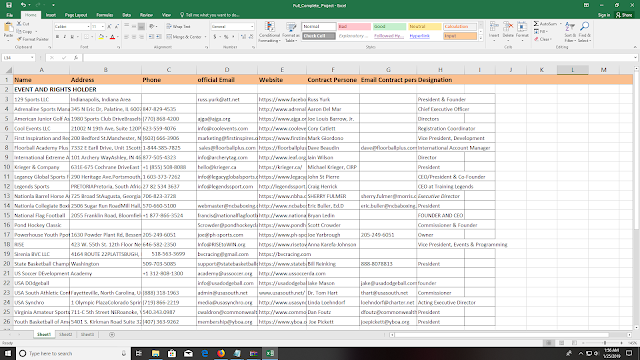Click Merge & Center
640x360 pixels.
[x=184, y=37]
